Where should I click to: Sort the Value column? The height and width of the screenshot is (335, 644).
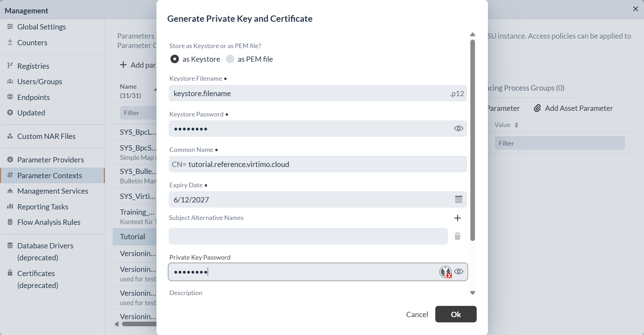(516, 125)
